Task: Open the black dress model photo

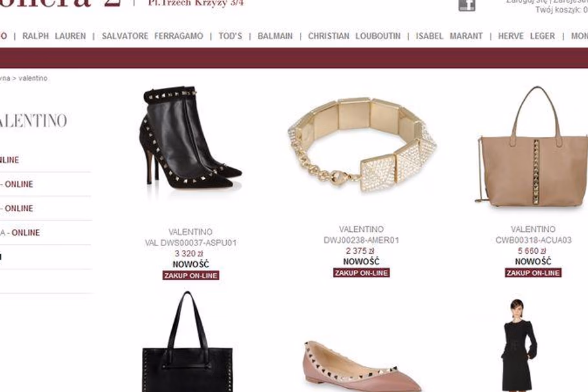Action: pos(519,345)
